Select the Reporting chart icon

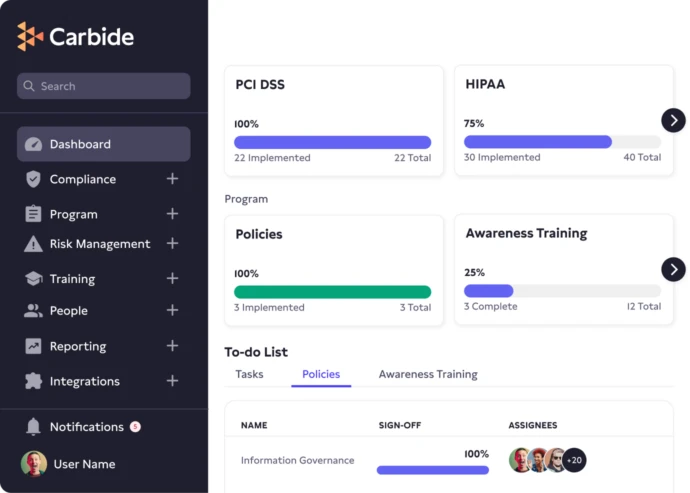(x=33, y=346)
